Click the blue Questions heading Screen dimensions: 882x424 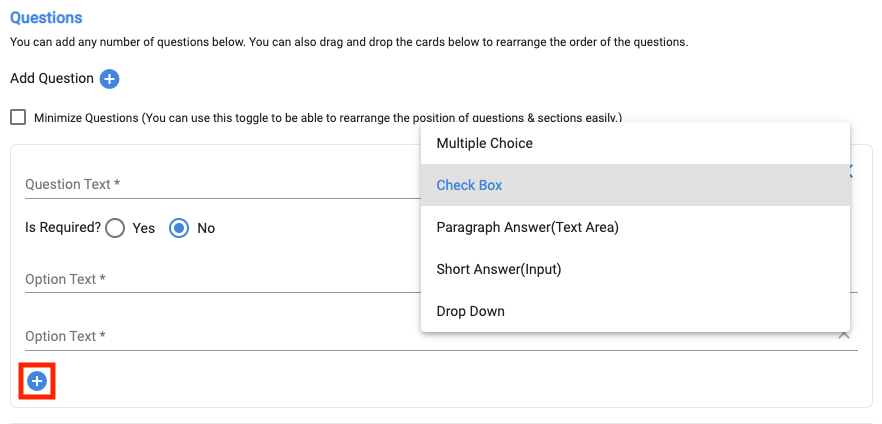[46, 18]
